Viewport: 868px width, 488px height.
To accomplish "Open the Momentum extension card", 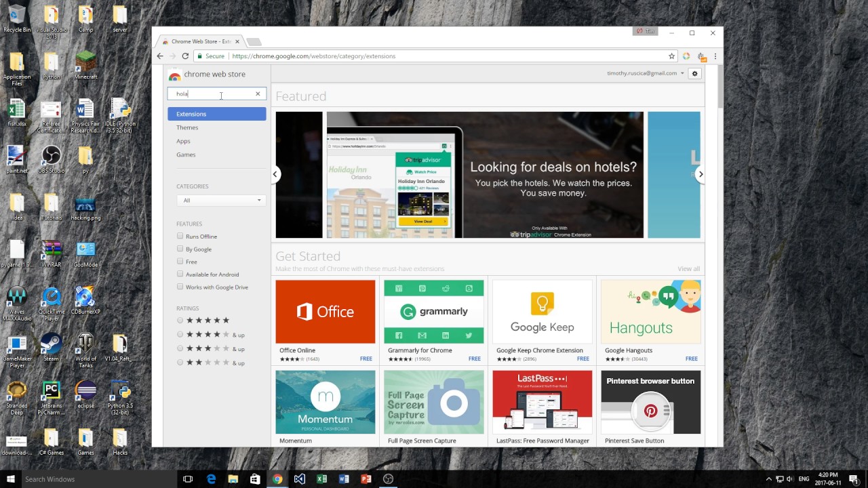I will click(325, 408).
